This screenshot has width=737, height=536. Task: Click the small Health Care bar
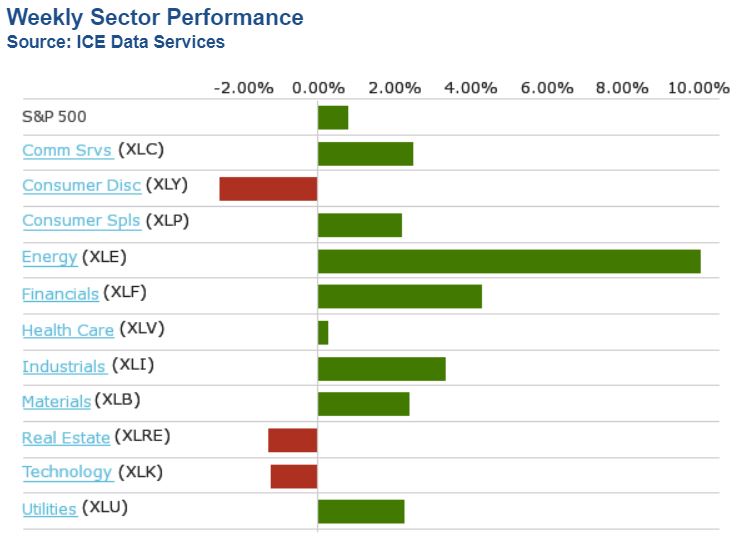[x=323, y=333]
